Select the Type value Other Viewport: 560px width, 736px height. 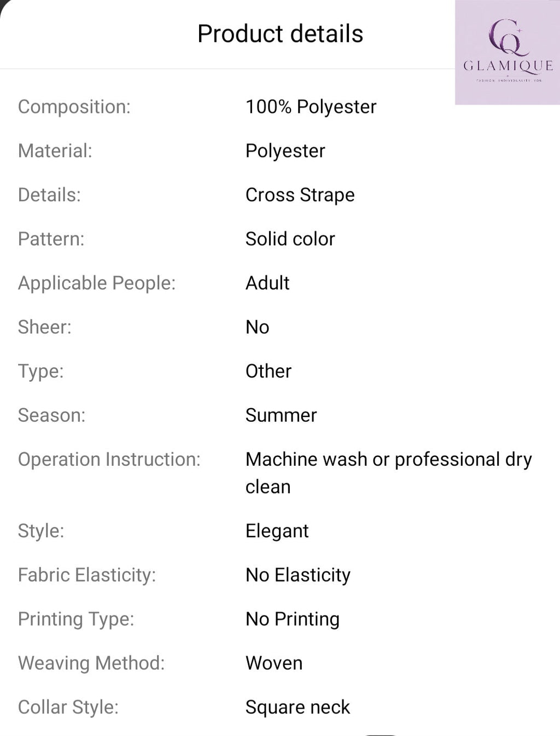tap(269, 371)
